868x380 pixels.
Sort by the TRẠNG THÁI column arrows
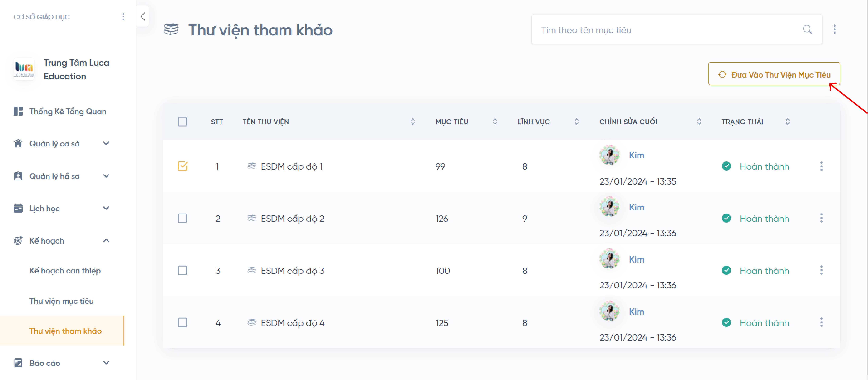click(788, 122)
